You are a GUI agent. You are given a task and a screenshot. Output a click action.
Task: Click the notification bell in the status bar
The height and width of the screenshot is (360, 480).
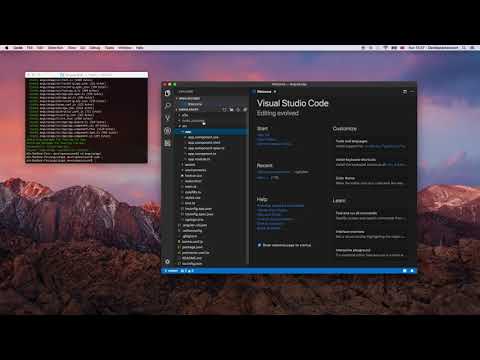(412, 271)
